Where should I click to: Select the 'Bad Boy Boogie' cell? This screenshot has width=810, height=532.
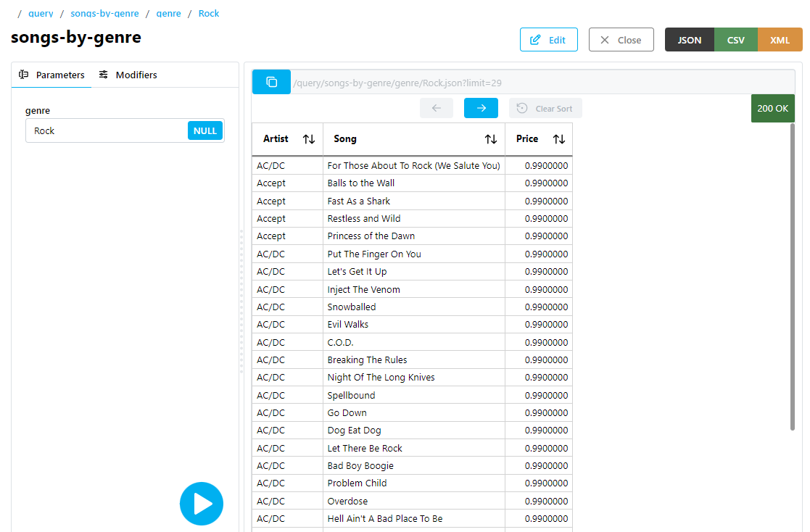pyautogui.click(x=414, y=466)
